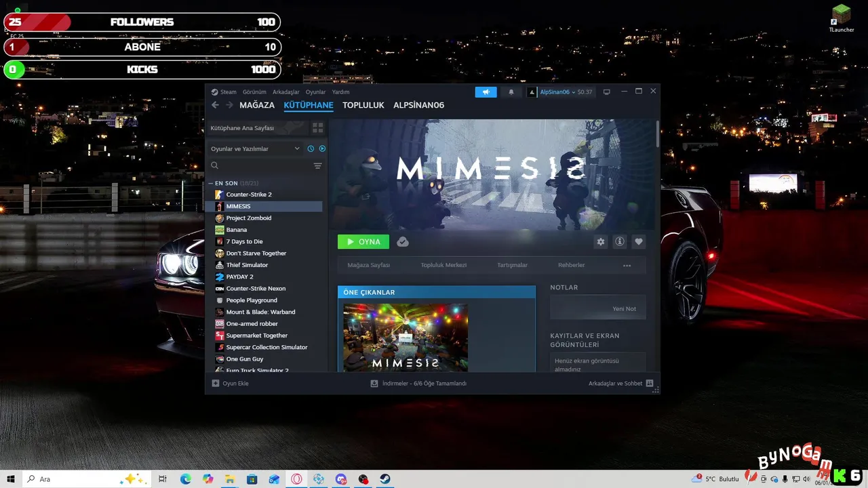Open collections grid view icon
868x488 pixels.
tap(317, 127)
